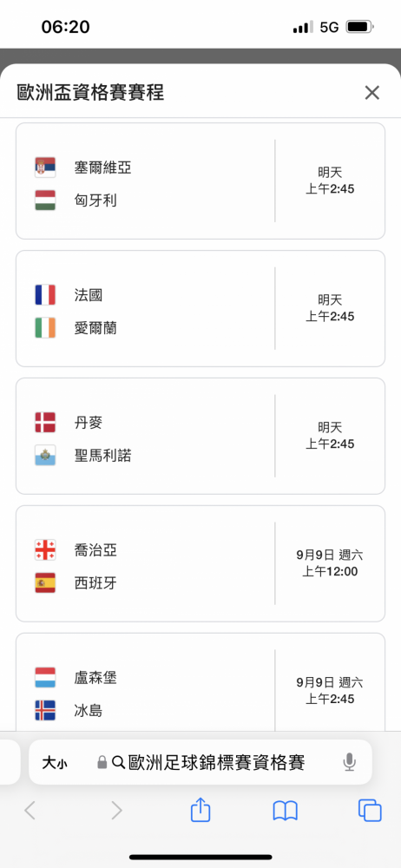Tap the Serbia flag icon
Screen dimensions: 401x868
click(45, 168)
